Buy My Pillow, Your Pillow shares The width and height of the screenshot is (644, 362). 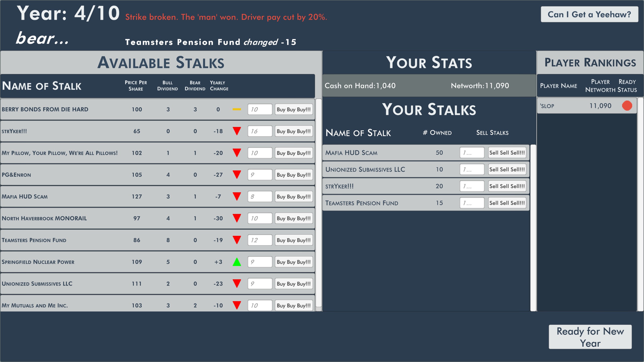tap(294, 153)
